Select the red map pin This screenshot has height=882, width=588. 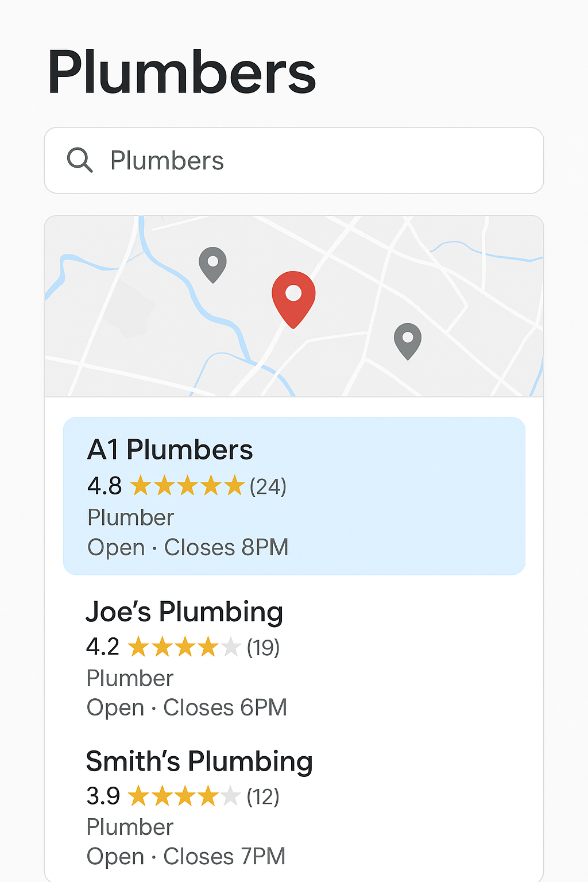tap(293, 296)
